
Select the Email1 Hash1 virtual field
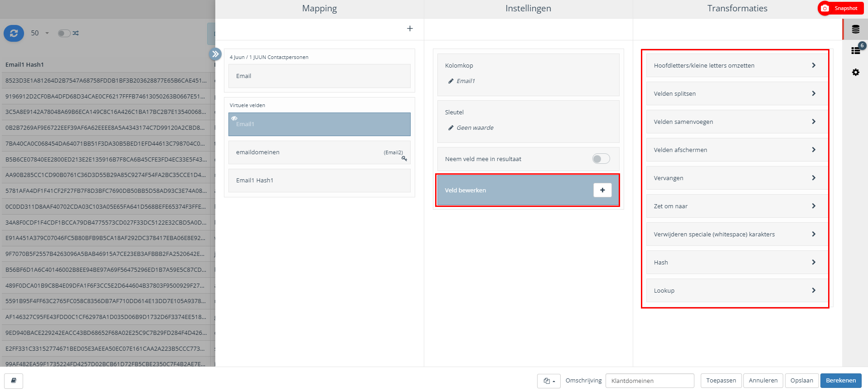pyautogui.click(x=319, y=181)
